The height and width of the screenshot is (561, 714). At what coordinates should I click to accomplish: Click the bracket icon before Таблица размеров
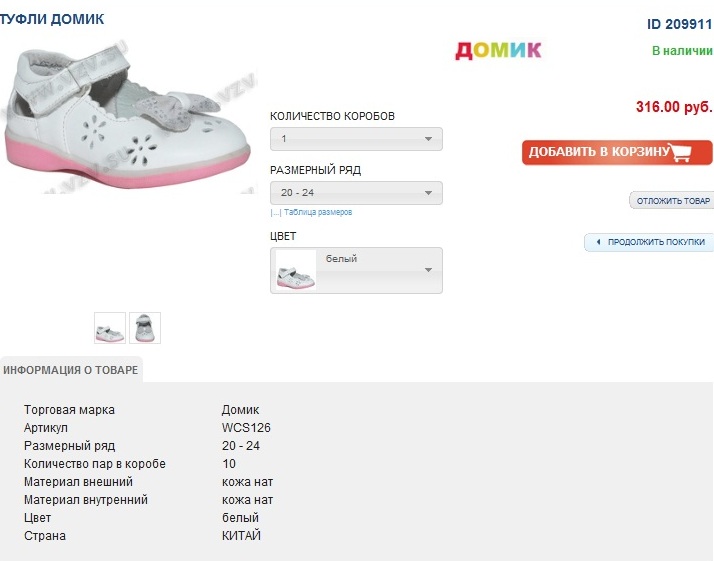(275, 212)
